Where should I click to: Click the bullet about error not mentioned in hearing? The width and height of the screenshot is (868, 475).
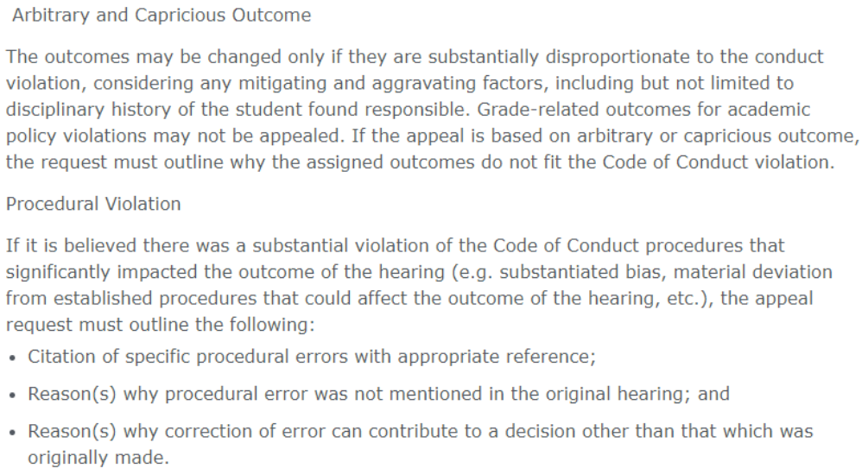click(378, 394)
